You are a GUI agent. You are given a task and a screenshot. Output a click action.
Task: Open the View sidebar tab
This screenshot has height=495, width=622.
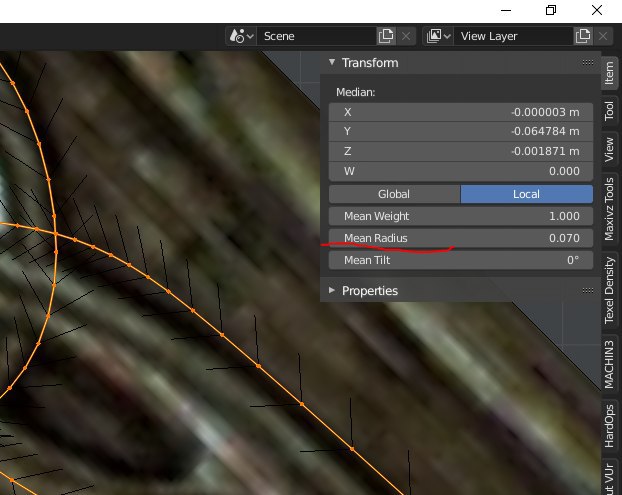(610, 150)
